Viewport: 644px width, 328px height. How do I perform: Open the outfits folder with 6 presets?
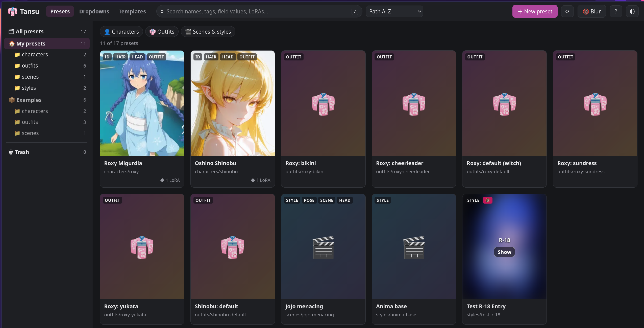[x=47, y=65]
